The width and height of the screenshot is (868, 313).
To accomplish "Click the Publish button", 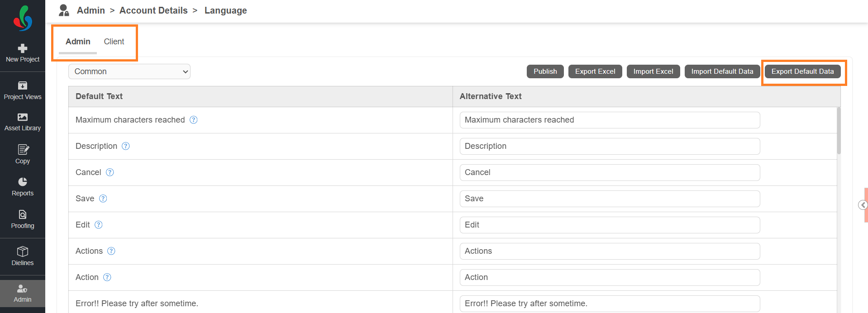I will [545, 71].
